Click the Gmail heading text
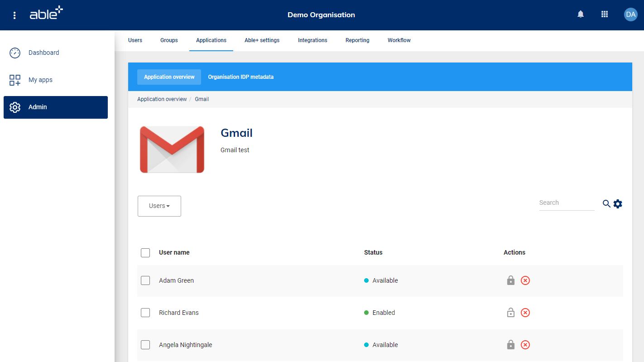This screenshot has width=644, height=362. (x=236, y=133)
